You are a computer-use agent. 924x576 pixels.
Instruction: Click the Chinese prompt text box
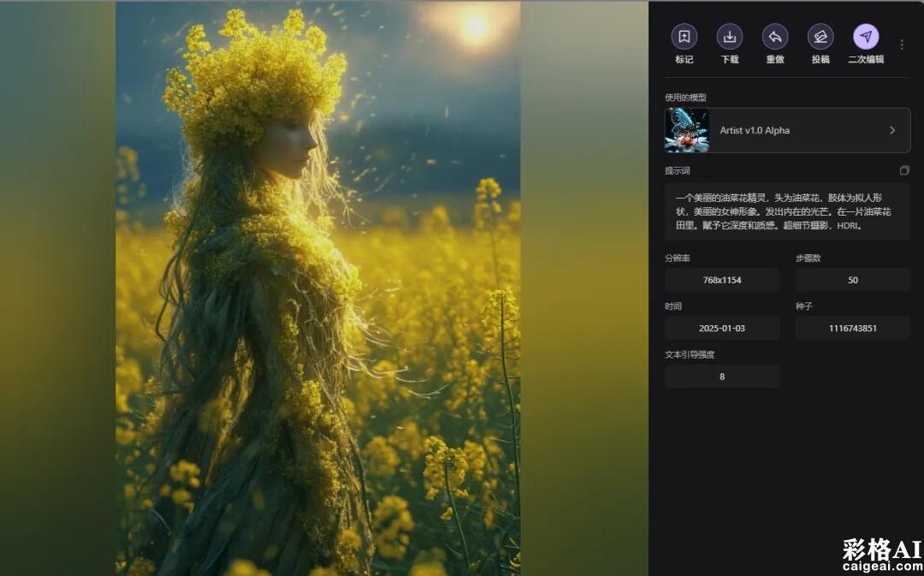[787, 211]
